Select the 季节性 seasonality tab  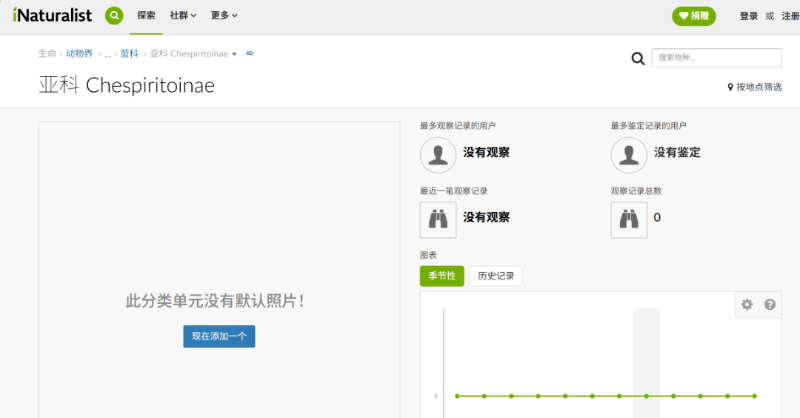tap(442, 276)
